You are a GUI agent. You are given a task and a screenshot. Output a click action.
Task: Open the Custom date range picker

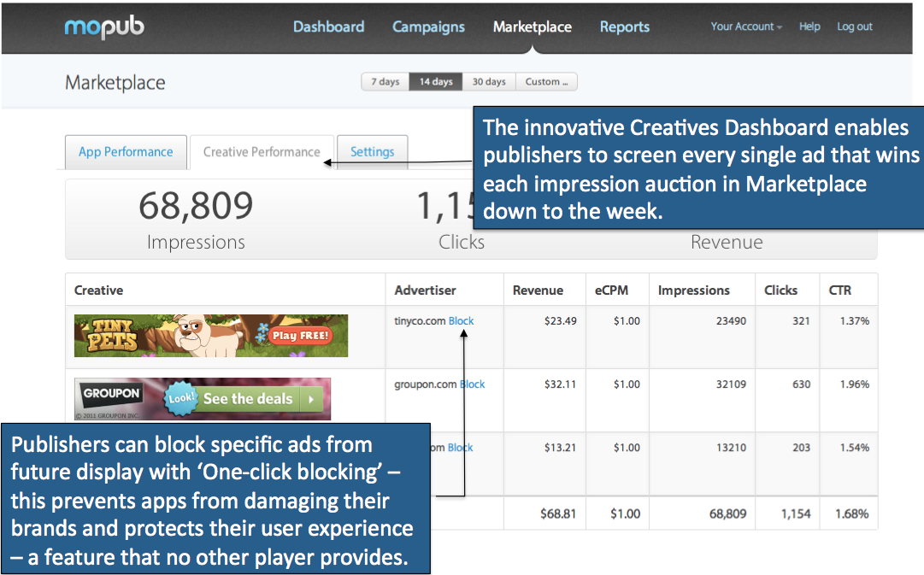tap(546, 82)
